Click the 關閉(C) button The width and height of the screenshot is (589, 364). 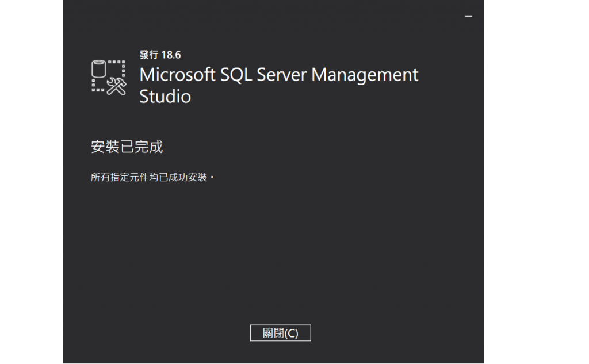tap(281, 333)
